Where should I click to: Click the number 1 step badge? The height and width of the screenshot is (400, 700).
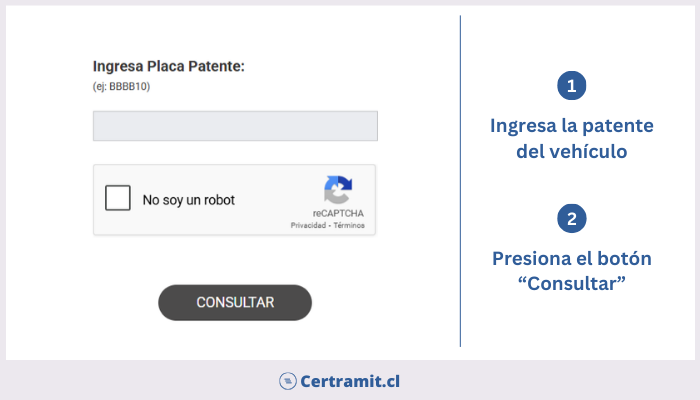[x=571, y=86]
